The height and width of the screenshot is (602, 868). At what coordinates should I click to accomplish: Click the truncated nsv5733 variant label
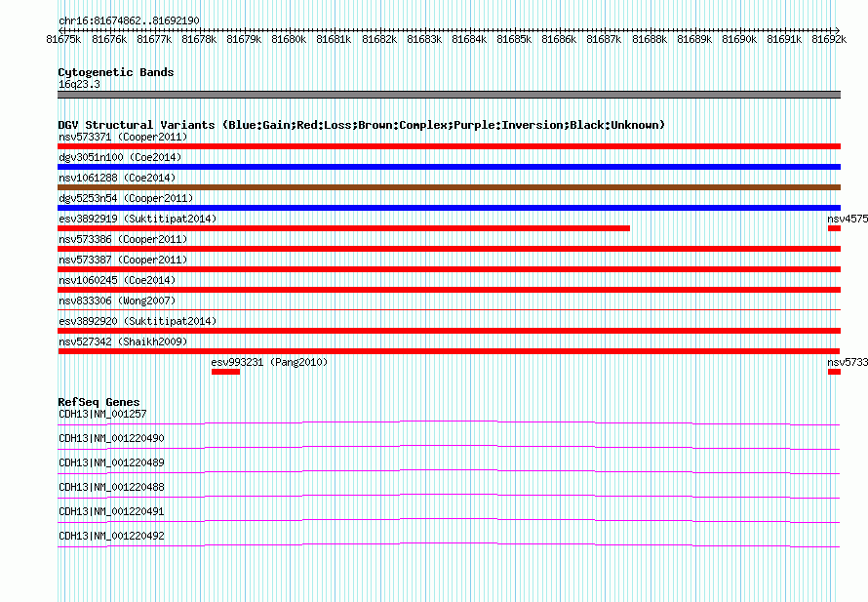(x=848, y=362)
